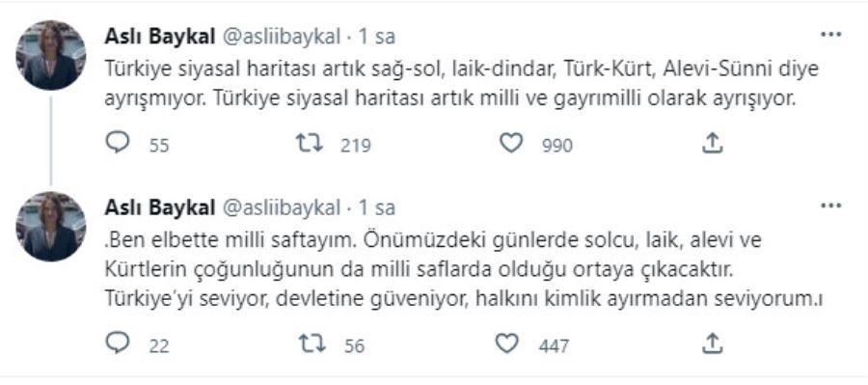Open the @asliibaykal handle on the first tweet
Screen dimensions: 868x385
click(282, 37)
